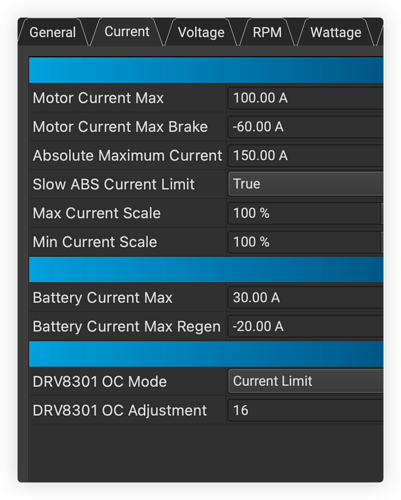Open the Slow ABS Current Limit dropdown

(x=306, y=184)
